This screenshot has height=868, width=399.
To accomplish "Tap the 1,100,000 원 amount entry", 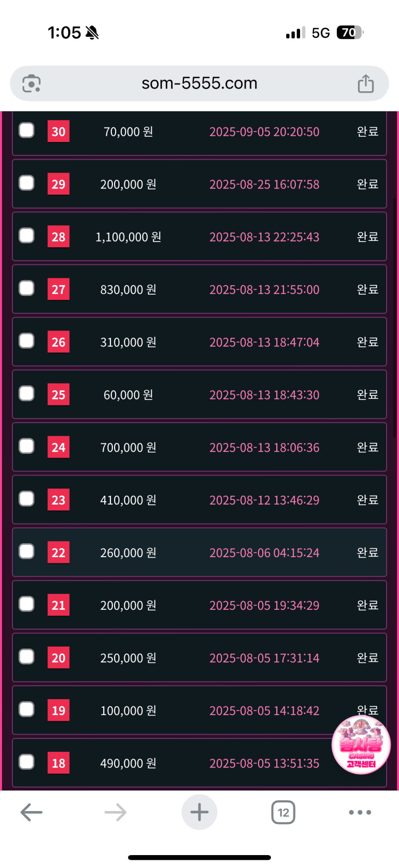I will pyautogui.click(x=128, y=237).
